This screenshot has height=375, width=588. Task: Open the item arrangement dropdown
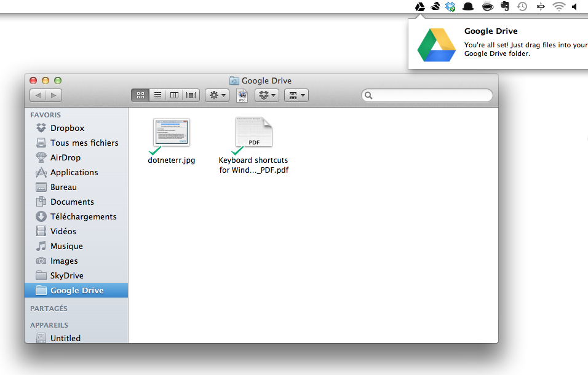click(296, 95)
